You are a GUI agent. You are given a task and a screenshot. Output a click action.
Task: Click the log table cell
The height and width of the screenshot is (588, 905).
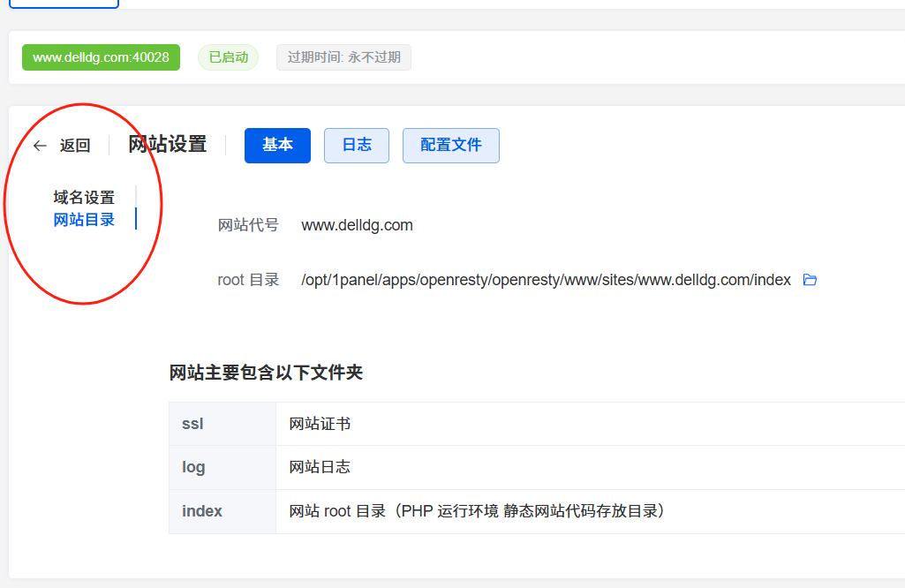pos(222,467)
